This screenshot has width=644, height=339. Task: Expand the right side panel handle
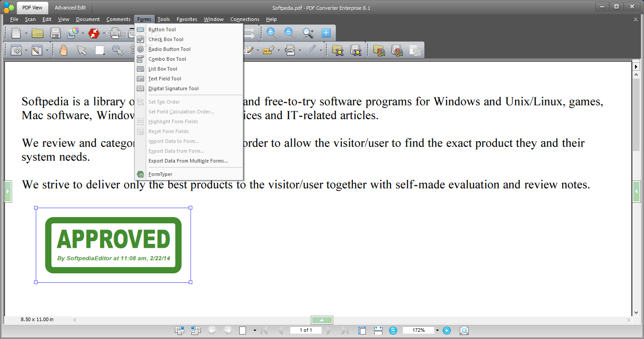(x=636, y=192)
